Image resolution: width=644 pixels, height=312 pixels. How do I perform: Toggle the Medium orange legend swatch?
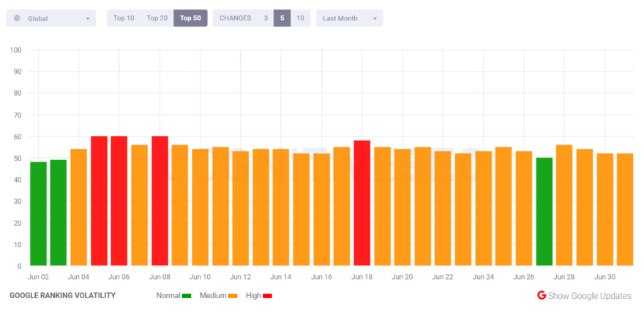pos(233,296)
